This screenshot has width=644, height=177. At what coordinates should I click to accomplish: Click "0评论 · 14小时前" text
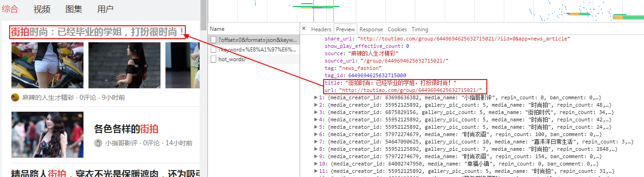coord(168,143)
